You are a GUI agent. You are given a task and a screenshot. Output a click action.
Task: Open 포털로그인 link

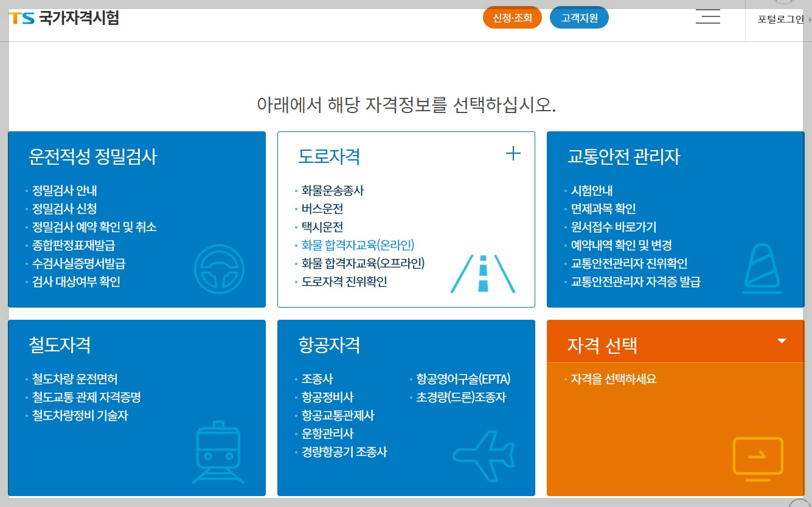(x=781, y=19)
